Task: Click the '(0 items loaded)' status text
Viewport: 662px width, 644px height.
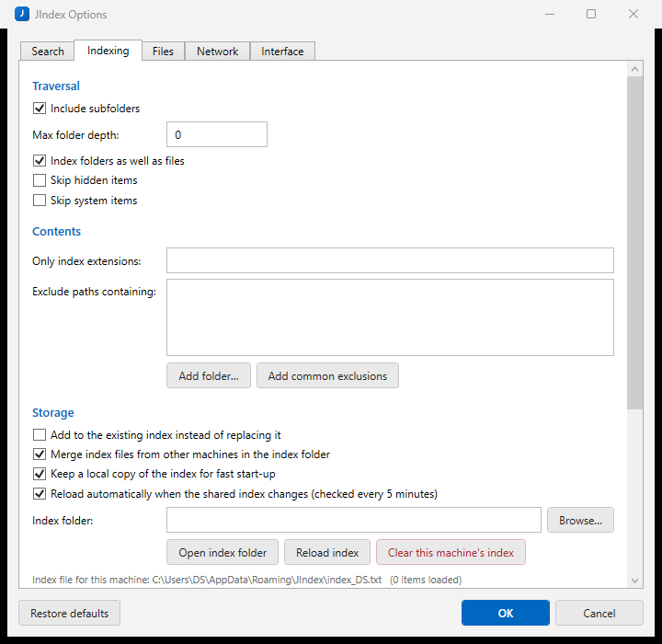Action: coord(426,580)
